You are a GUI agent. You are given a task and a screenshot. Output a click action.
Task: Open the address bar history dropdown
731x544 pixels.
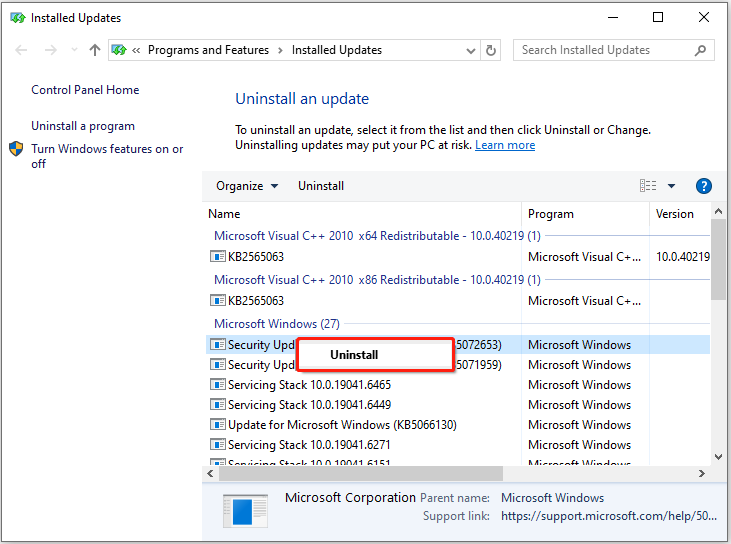pos(471,50)
